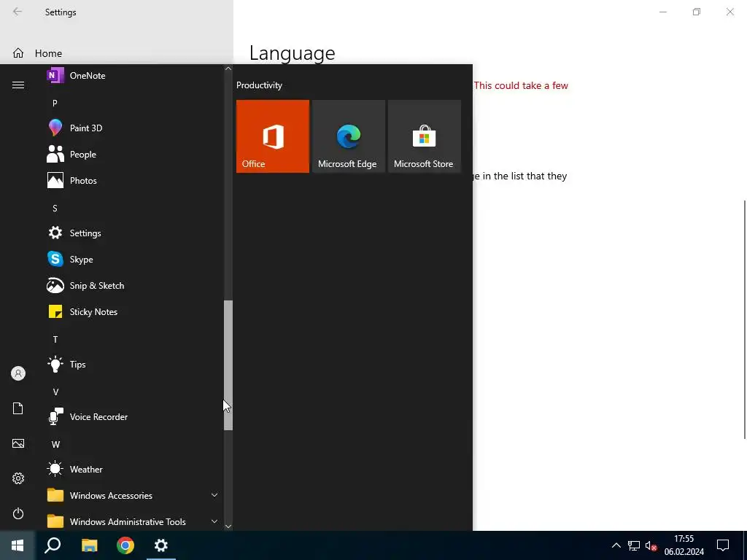Viewport: 747px width, 560px height.
Task: Open taskbar Search
Action: click(x=53, y=545)
